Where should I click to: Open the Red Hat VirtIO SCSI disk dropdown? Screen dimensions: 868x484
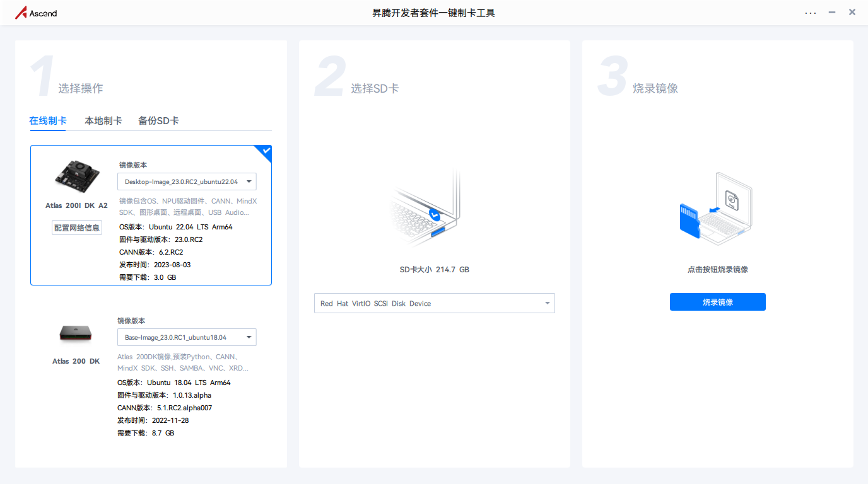point(435,303)
